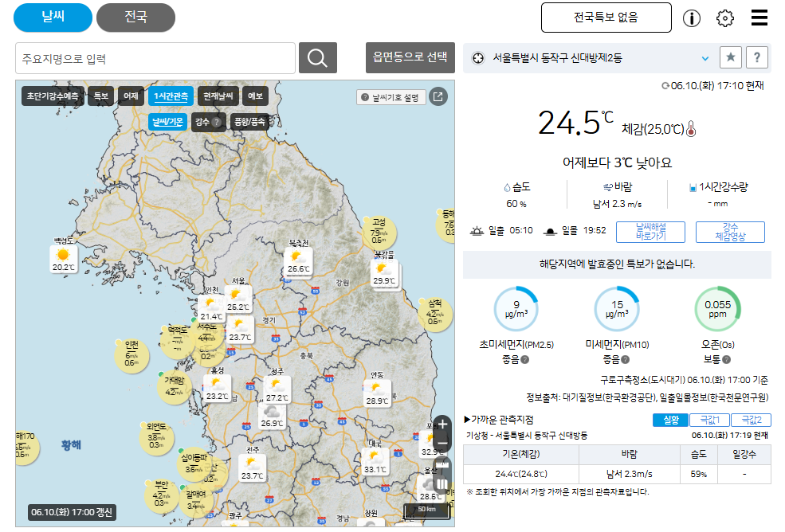785x532 pixels.
Task: Click the 전주 23.7℃ weather marker
Action: click(x=252, y=468)
